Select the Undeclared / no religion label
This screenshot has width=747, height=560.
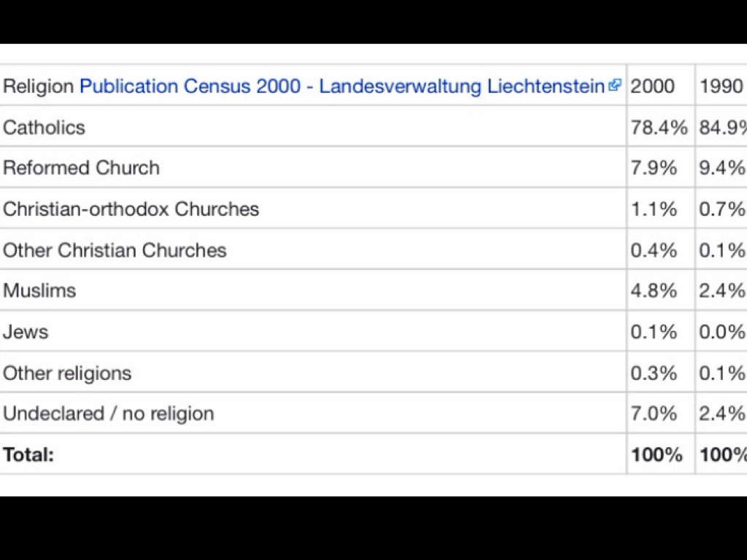[x=108, y=413]
